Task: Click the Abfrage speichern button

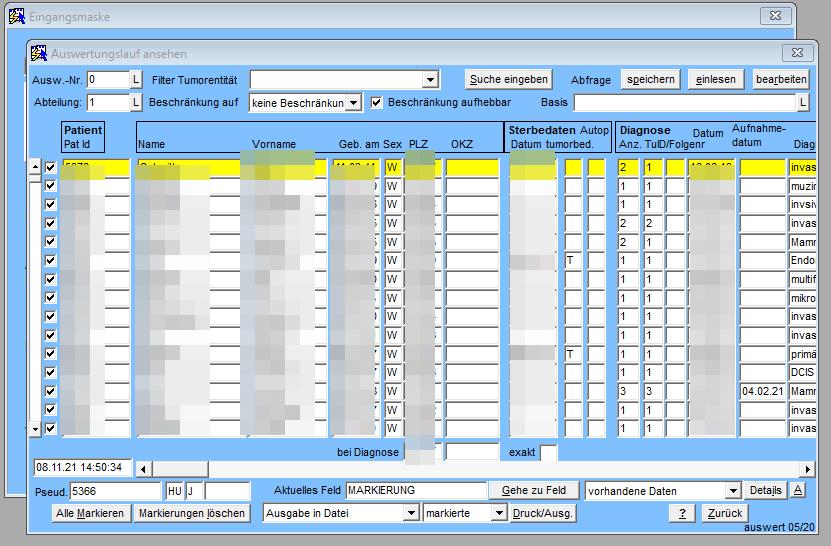Action: pos(650,80)
